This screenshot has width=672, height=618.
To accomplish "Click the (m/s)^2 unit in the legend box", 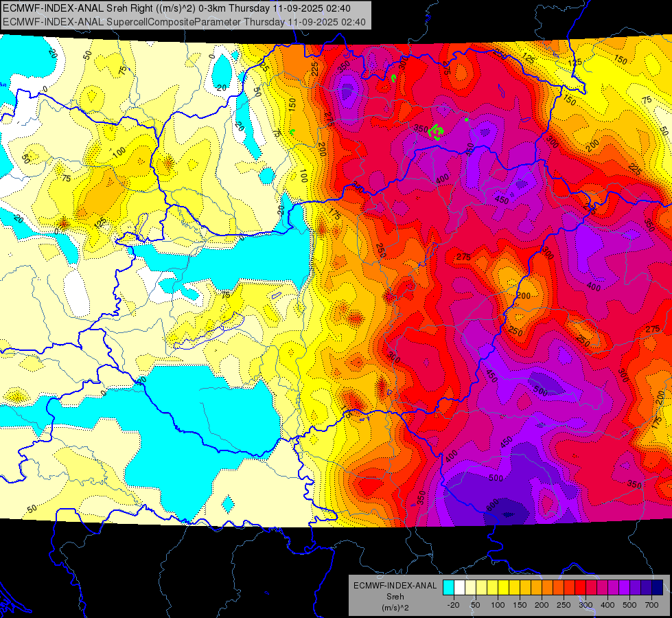I will (395, 608).
